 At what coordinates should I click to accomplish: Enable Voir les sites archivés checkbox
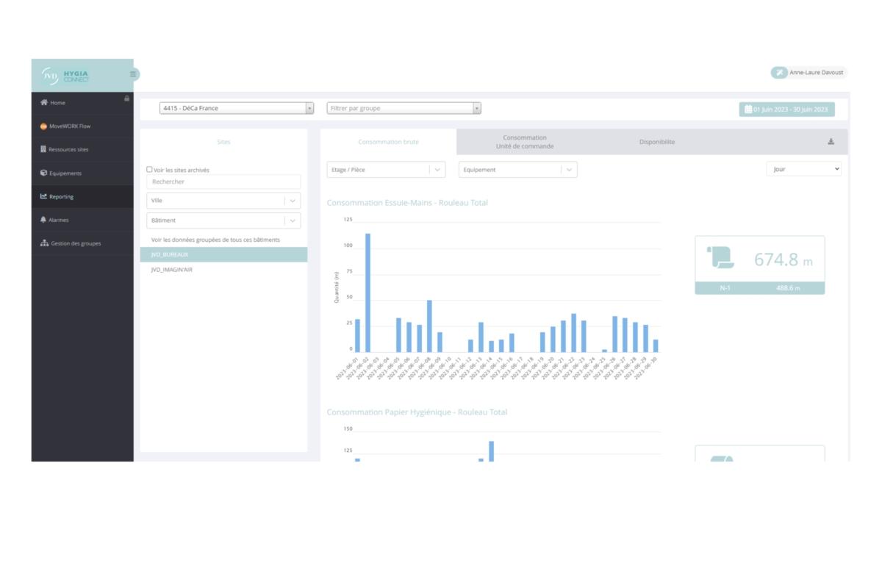coord(149,170)
